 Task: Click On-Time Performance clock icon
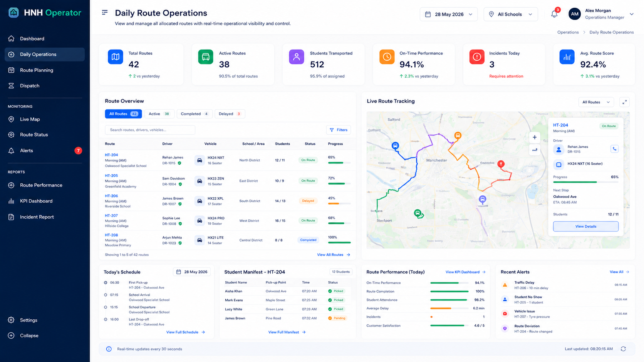pyautogui.click(x=387, y=57)
